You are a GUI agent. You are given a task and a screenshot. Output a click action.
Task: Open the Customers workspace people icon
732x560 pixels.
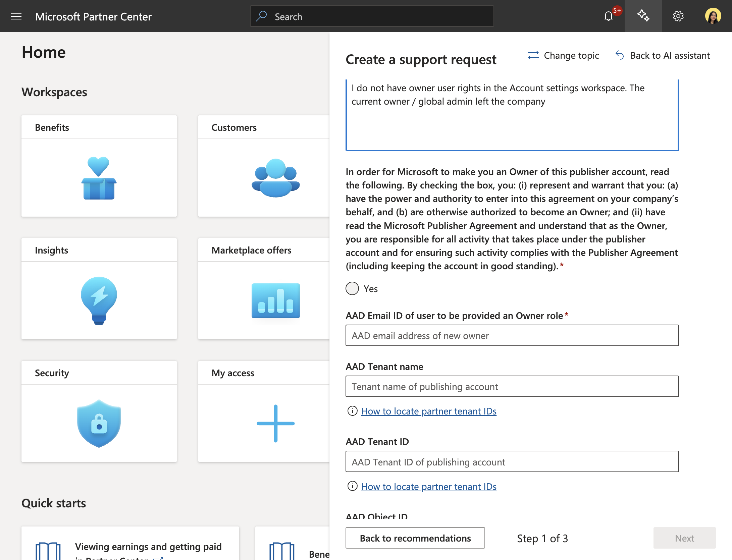pyautogui.click(x=275, y=178)
